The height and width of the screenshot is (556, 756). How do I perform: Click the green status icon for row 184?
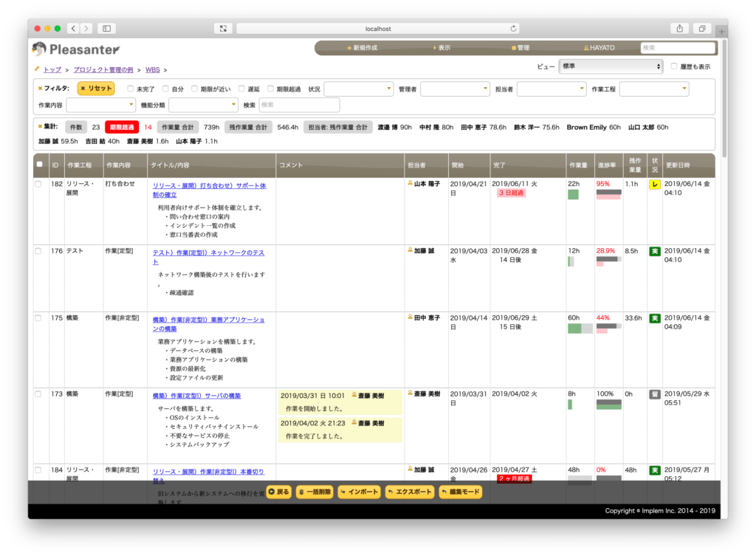point(654,470)
